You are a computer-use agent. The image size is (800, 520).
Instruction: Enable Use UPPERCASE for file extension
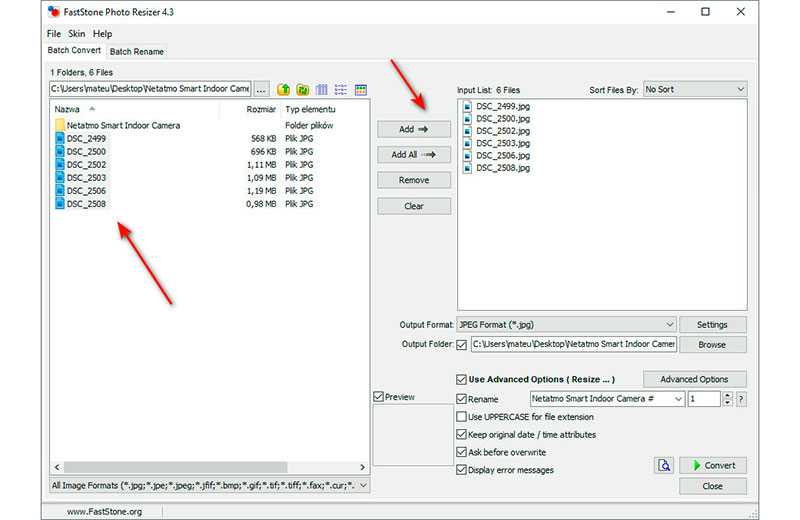(x=461, y=417)
